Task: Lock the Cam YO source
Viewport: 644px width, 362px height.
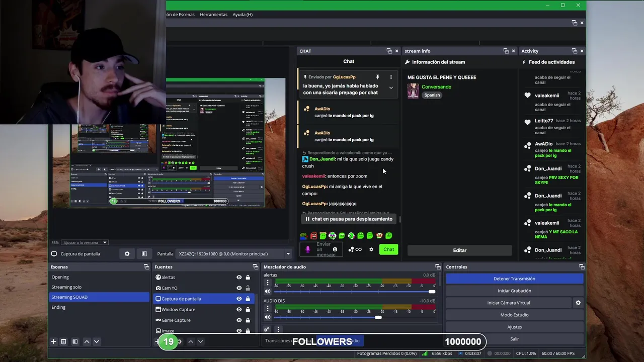Action: click(248, 288)
